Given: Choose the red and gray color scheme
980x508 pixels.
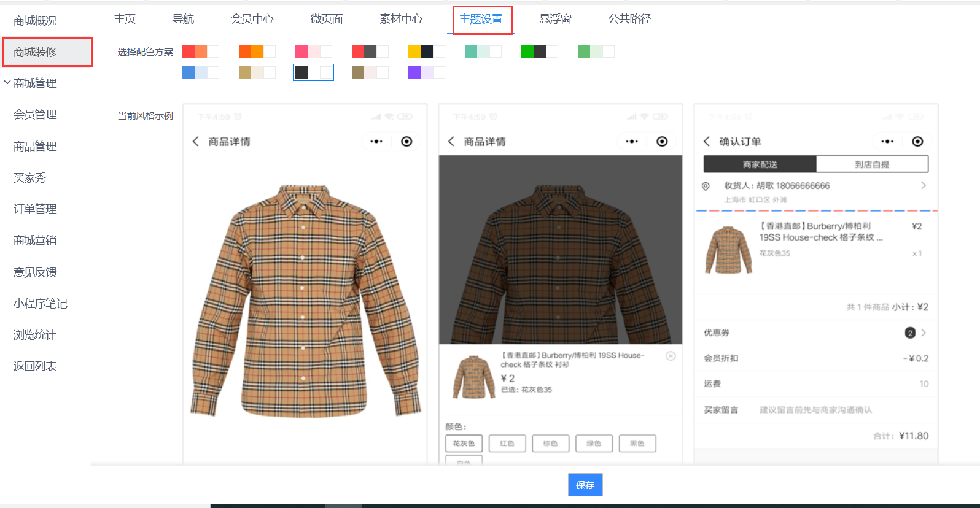Looking at the screenshot, I should click(370, 52).
